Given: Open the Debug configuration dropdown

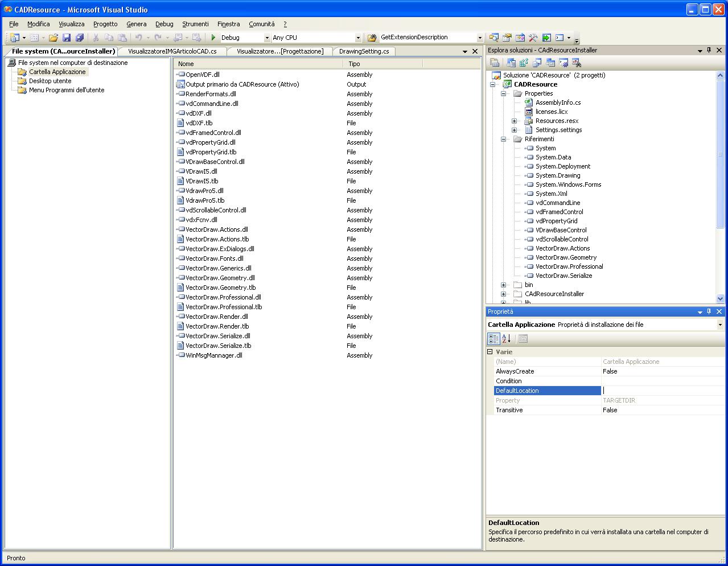Looking at the screenshot, I should point(266,38).
